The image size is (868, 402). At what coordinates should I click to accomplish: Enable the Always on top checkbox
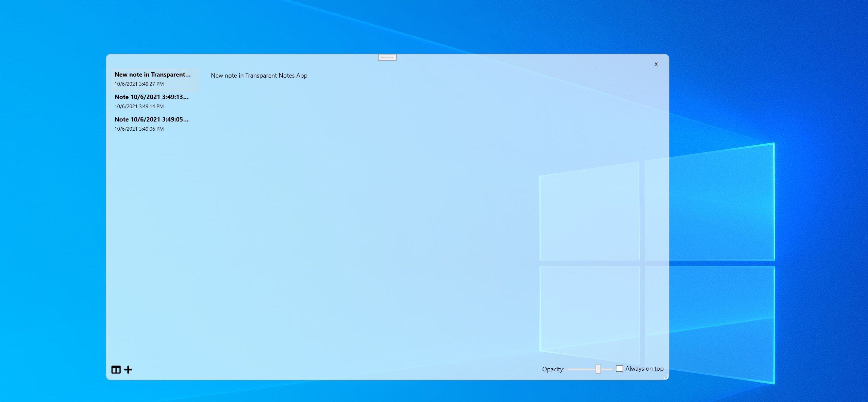coord(619,368)
